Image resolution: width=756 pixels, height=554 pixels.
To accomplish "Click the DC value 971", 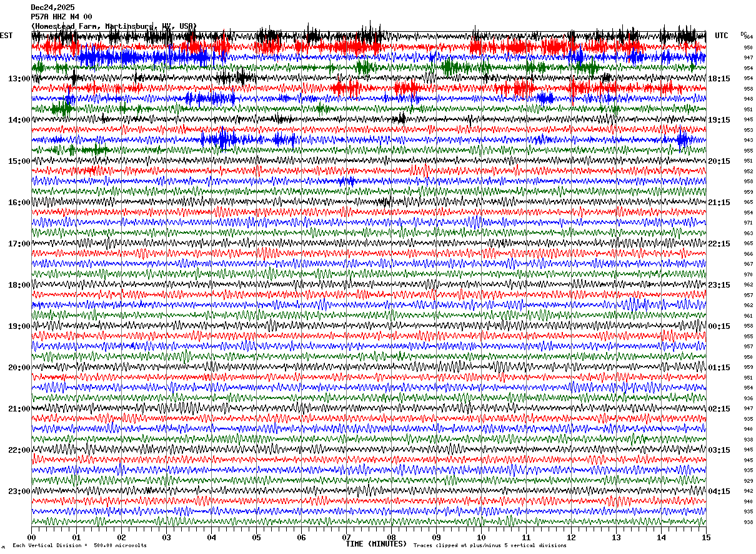I will pyautogui.click(x=748, y=223).
